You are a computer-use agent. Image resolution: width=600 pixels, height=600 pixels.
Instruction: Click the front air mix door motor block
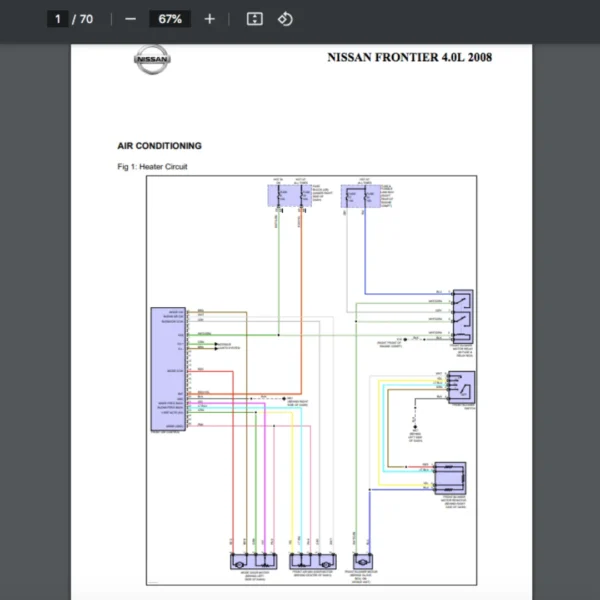(x=313, y=561)
